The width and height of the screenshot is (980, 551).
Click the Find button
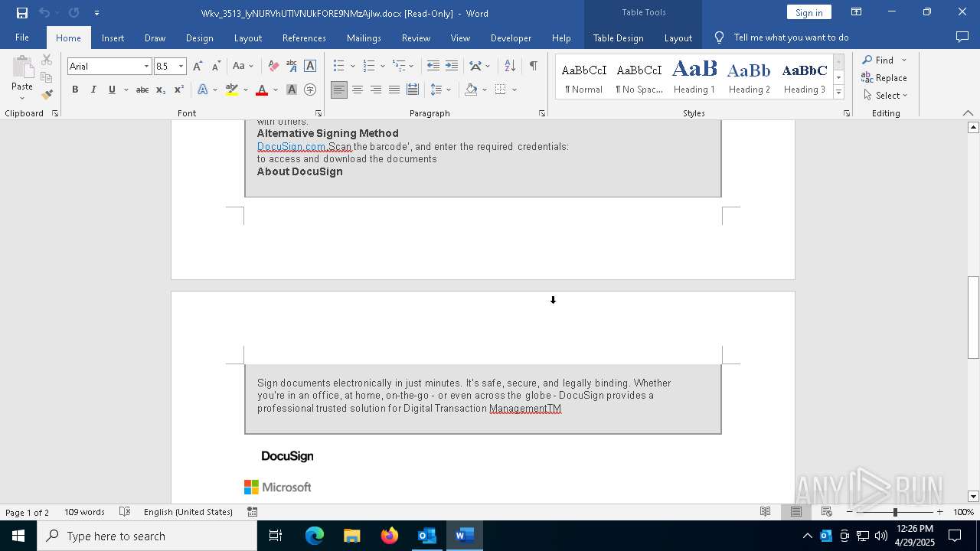877,60
